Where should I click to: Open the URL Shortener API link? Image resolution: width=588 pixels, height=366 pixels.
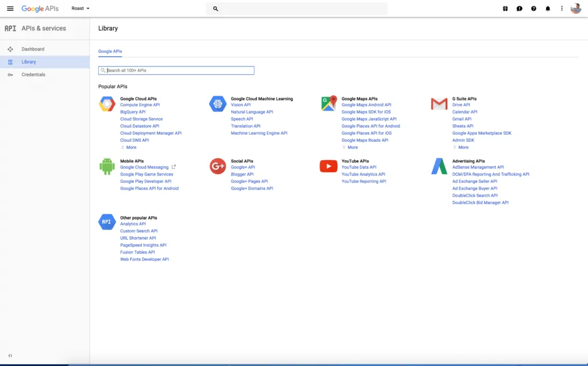click(138, 238)
